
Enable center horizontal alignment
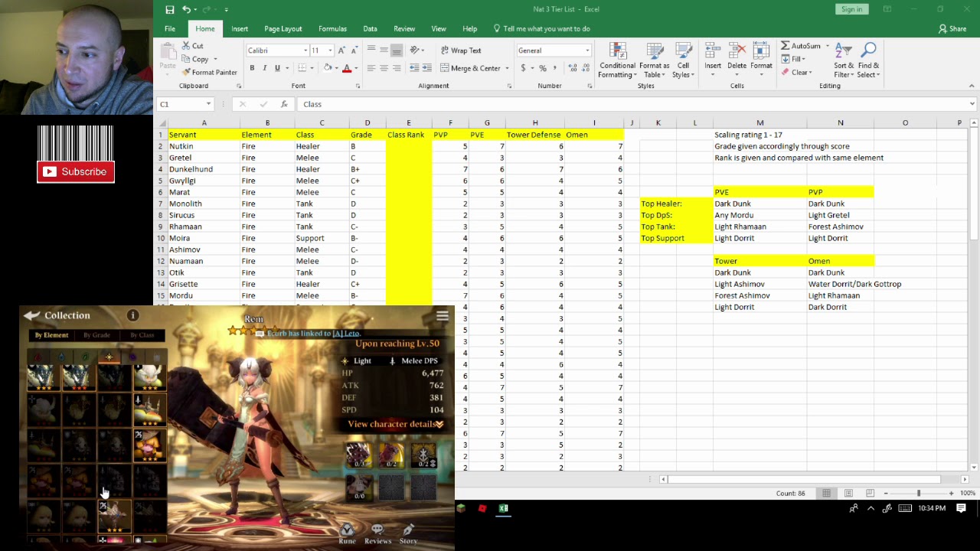384,68
